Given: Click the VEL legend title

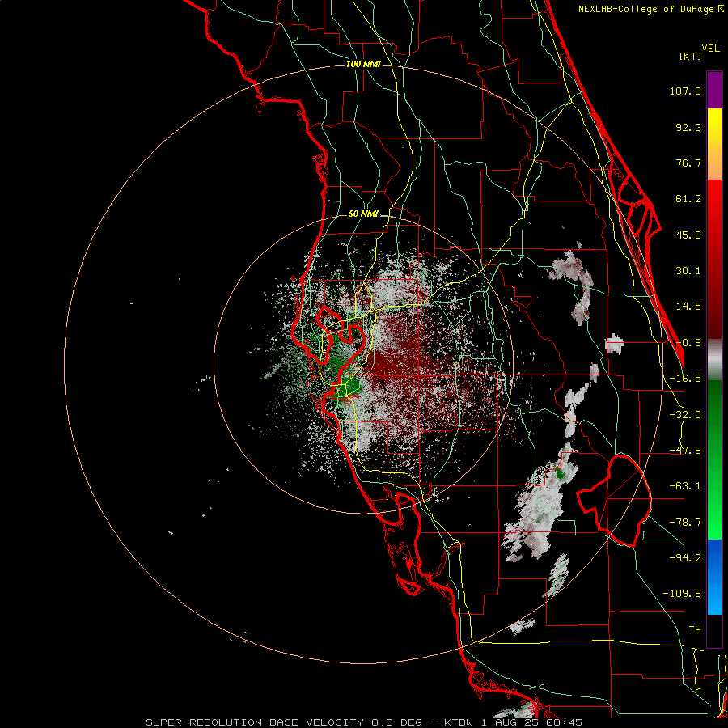Looking at the screenshot, I should [x=710, y=49].
